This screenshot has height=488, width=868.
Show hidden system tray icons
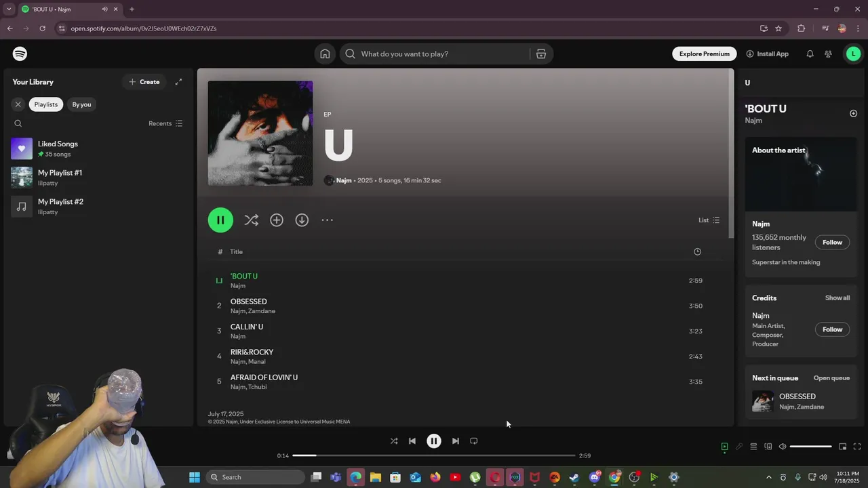tap(768, 477)
